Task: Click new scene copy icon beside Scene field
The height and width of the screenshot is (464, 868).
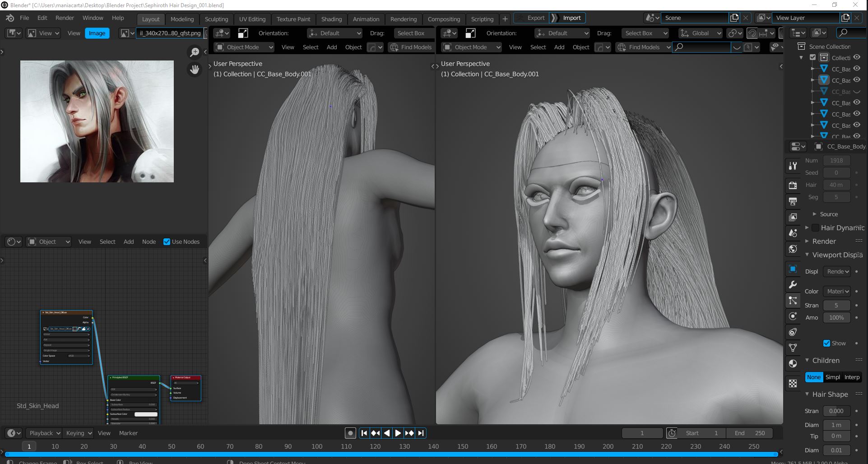Action: pos(734,18)
